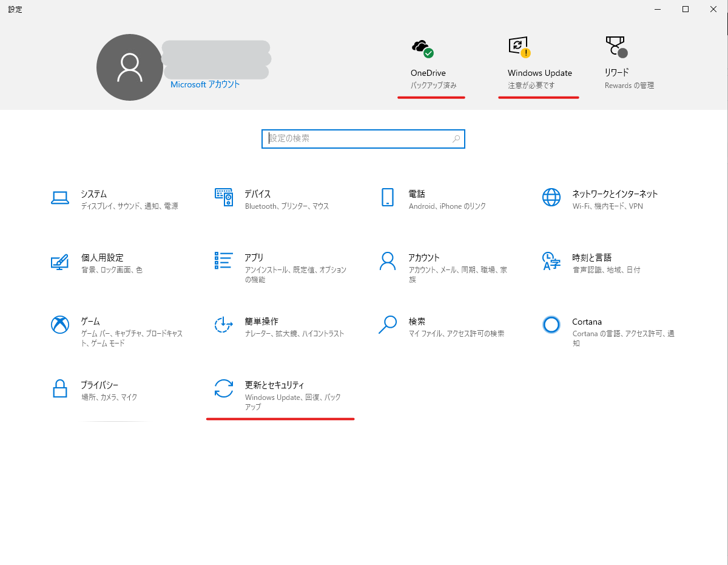The width and height of the screenshot is (728, 565).
Task: Click the システム category title
Action: click(x=94, y=194)
